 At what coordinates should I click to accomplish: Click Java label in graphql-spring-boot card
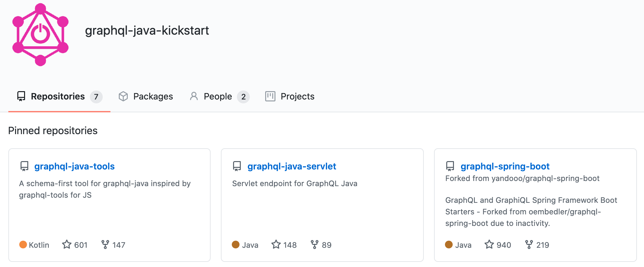463,245
